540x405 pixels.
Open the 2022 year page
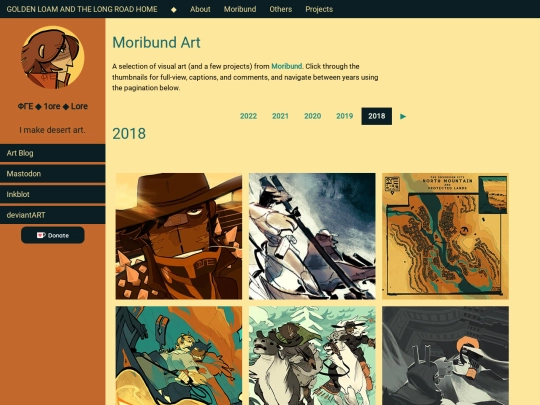click(248, 116)
